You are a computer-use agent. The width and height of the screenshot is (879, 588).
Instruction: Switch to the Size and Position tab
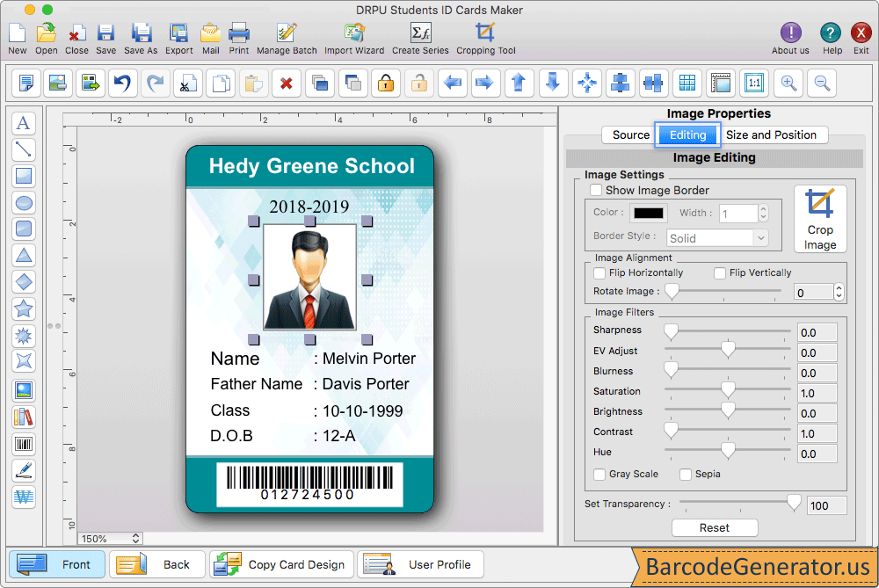[x=774, y=134]
